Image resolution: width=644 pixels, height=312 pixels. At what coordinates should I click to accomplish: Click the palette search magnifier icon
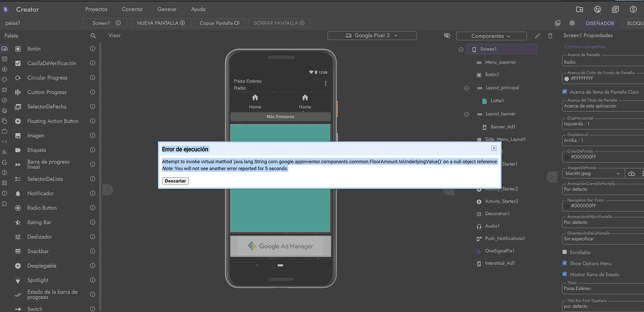click(x=93, y=36)
